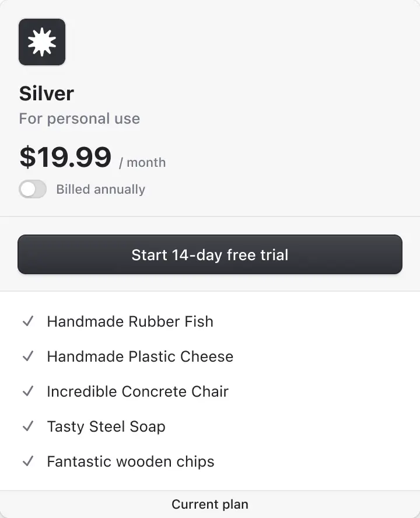The height and width of the screenshot is (518, 420).
Task: Click the starburst plan logo icon
Action: (42, 42)
